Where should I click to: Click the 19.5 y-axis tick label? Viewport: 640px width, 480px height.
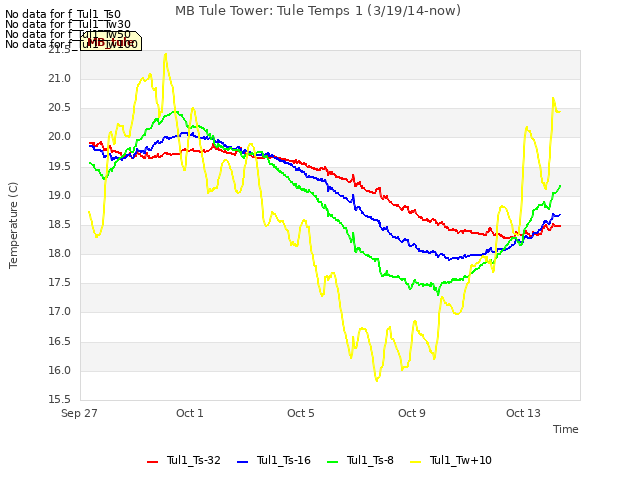click(60, 166)
